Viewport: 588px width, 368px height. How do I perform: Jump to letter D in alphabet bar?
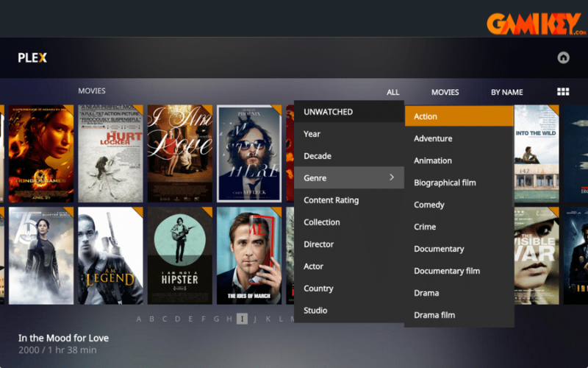[177, 319]
